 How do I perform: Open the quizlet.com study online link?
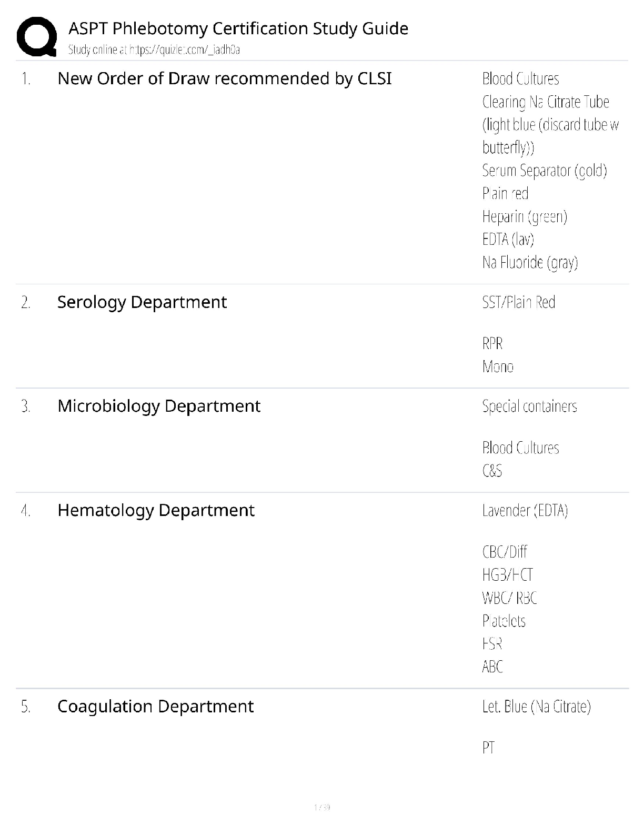[x=154, y=50]
